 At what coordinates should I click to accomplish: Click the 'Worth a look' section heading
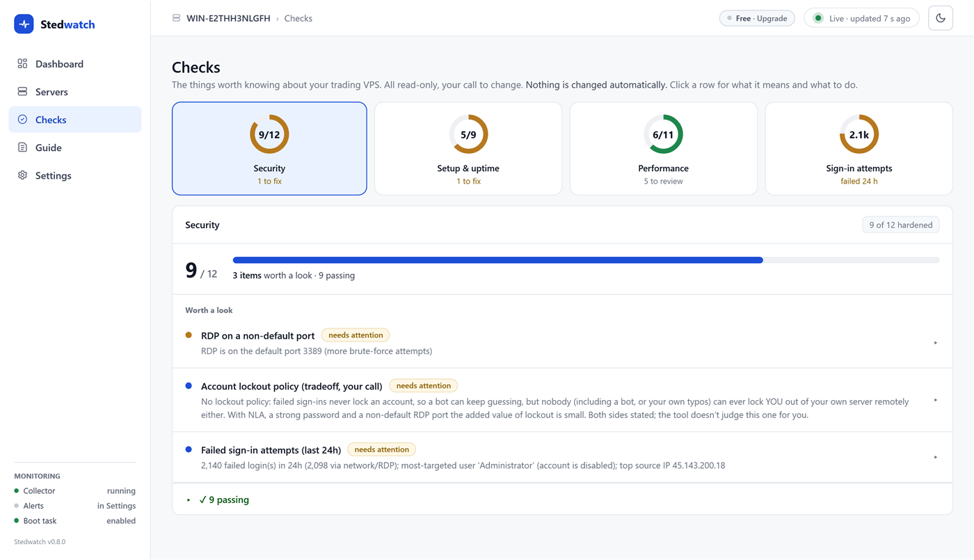tap(209, 310)
